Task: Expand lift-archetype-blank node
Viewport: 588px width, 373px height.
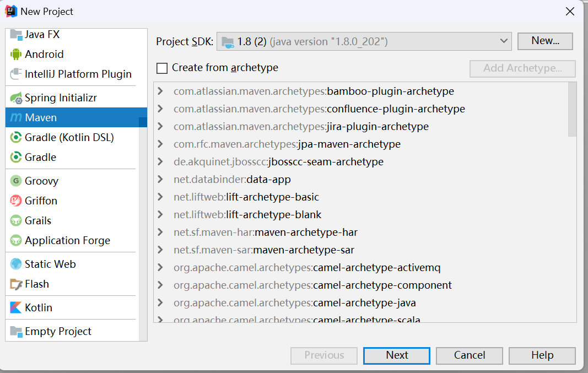Action: pyautogui.click(x=160, y=214)
